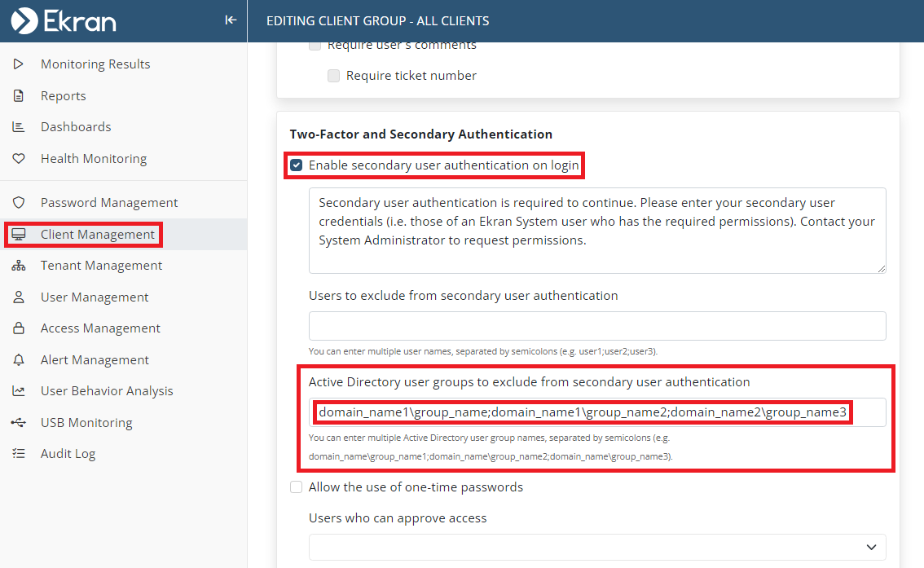Go to User Management section
This screenshot has width=924, height=568.
click(95, 297)
